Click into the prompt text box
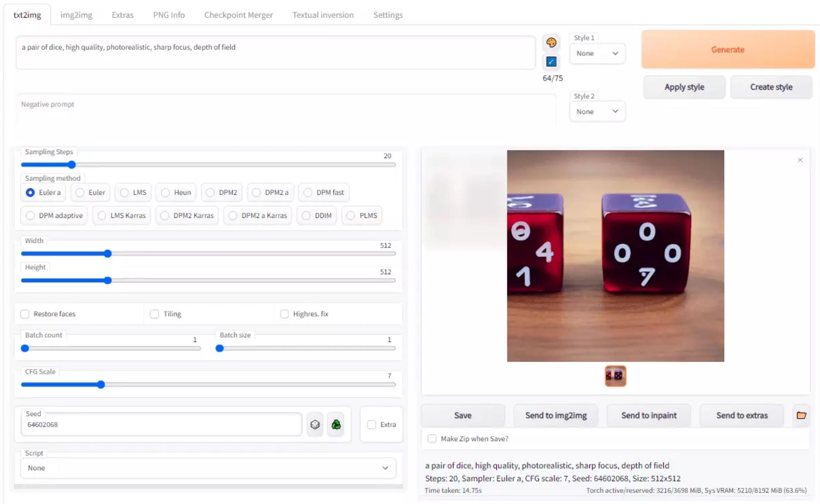820x504 pixels. tap(276, 52)
